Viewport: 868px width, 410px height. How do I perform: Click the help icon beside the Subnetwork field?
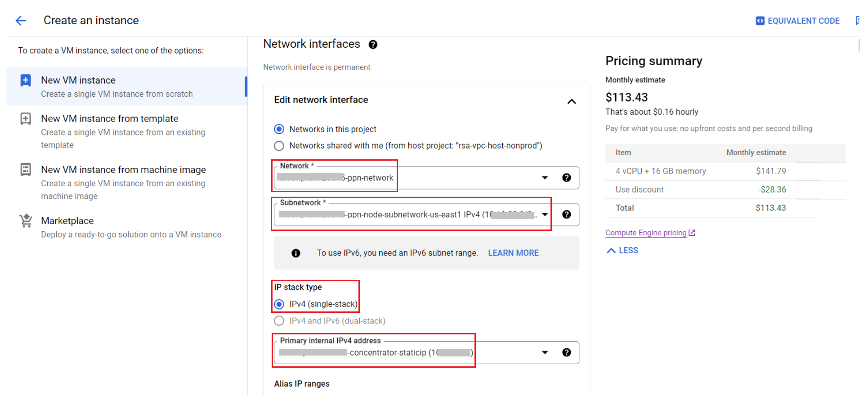[x=566, y=214]
